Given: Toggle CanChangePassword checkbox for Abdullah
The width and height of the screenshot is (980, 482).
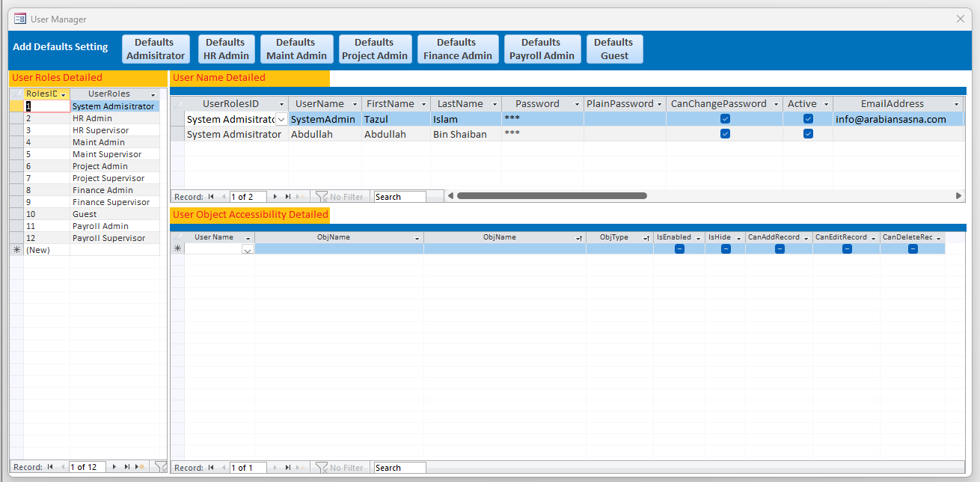Looking at the screenshot, I should pyautogui.click(x=725, y=134).
